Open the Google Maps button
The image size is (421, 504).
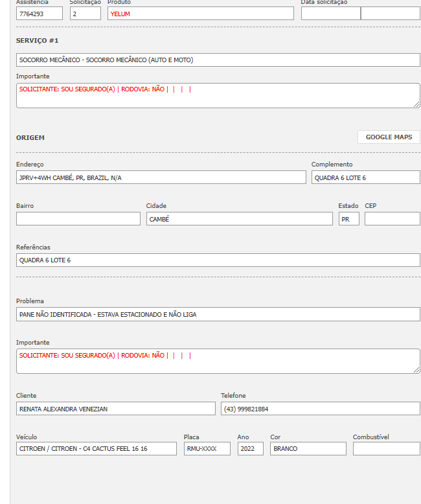click(389, 137)
